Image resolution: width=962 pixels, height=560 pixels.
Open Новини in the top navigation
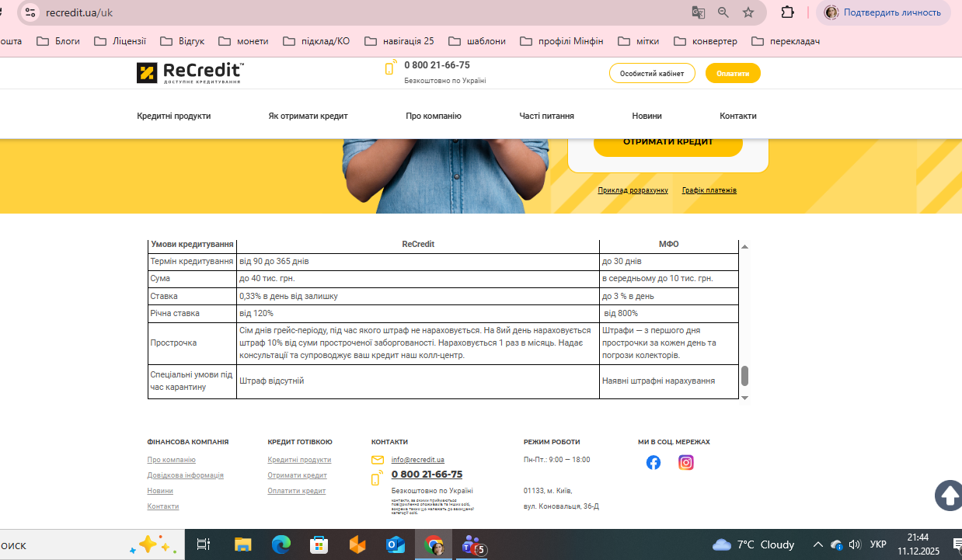click(647, 116)
